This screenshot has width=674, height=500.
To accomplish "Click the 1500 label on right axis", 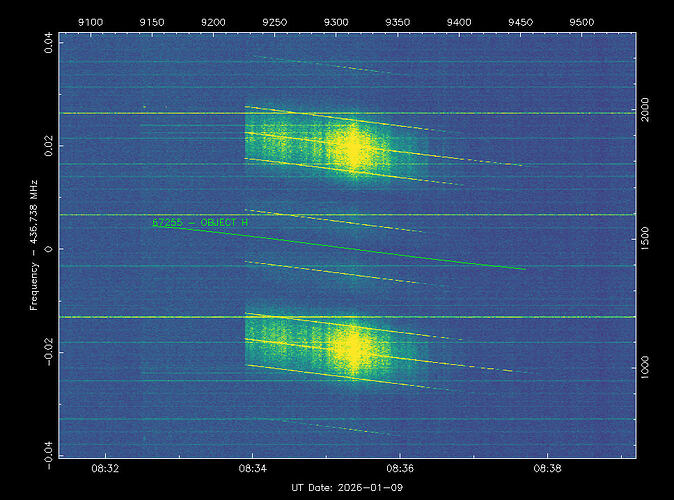I will (x=646, y=239).
